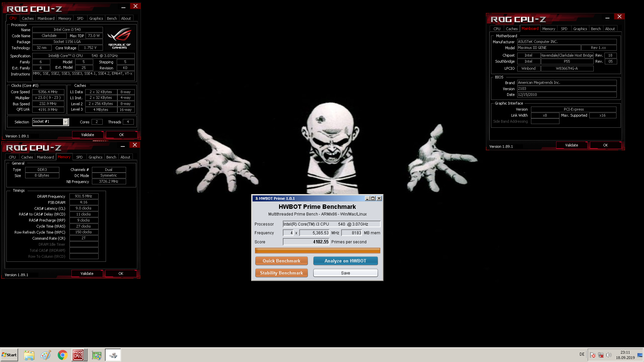Go to SPD tab in Mainboard window
This screenshot has height=362, width=644.
click(564, 29)
